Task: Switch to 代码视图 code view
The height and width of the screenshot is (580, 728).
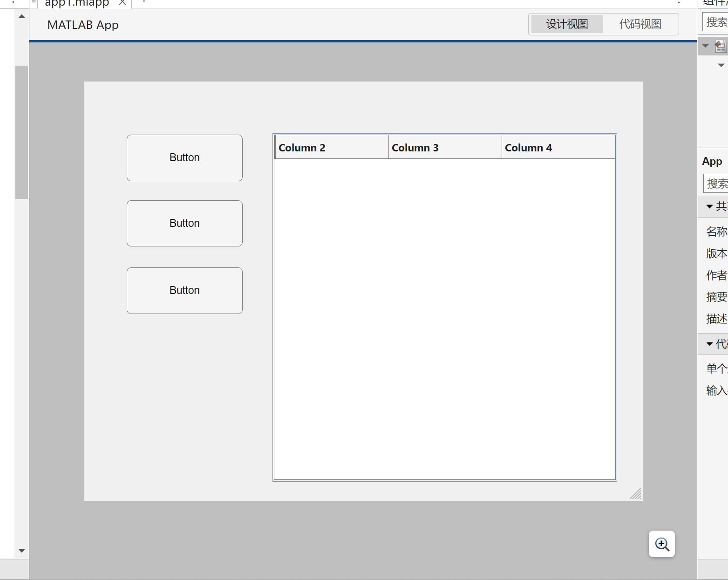Action: (x=640, y=24)
